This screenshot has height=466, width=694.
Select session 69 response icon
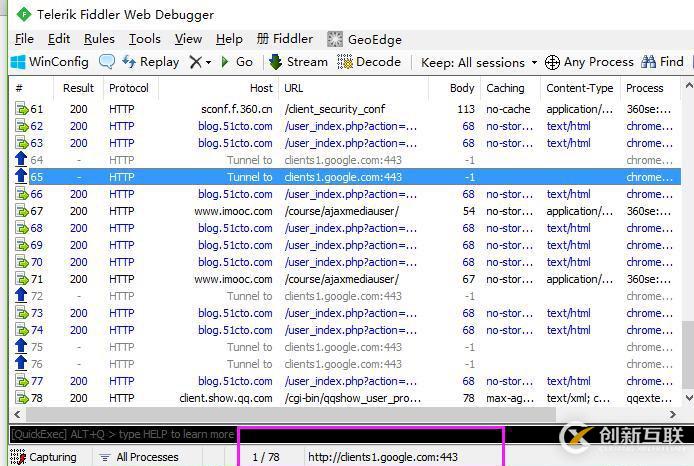click(22, 245)
